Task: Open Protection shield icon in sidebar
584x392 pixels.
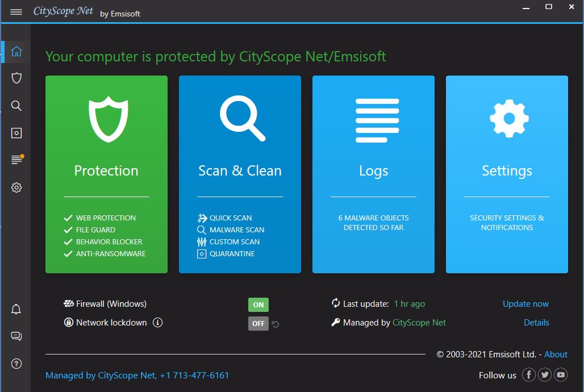Action: [16, 78]
